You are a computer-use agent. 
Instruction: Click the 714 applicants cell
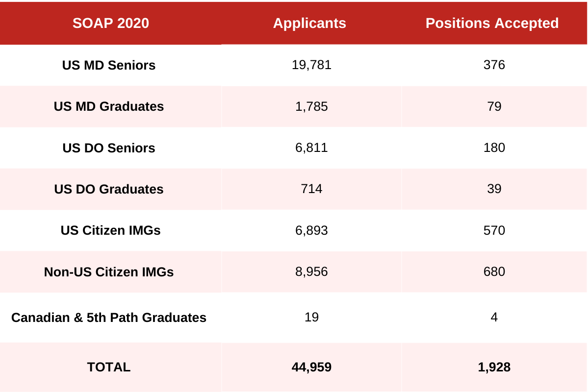311,189
